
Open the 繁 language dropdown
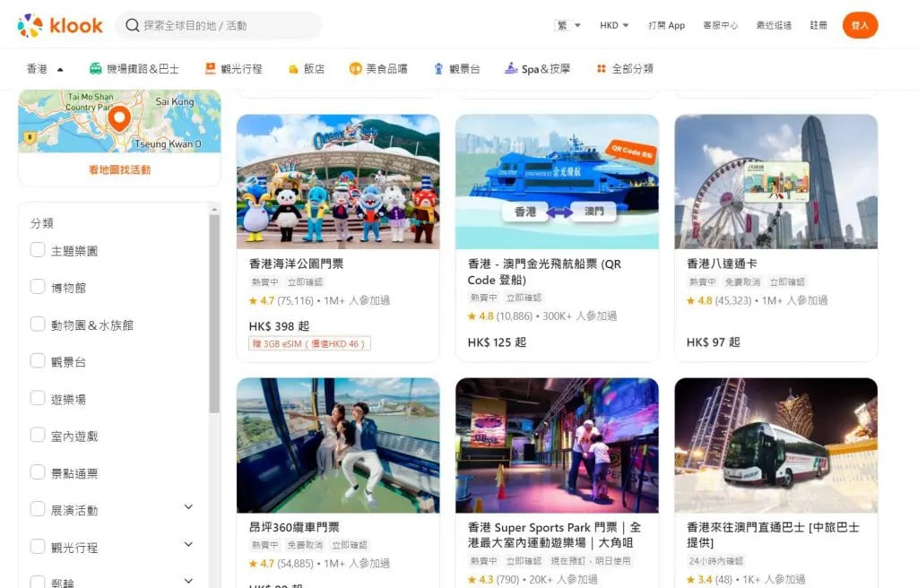(x=567, y=25)
